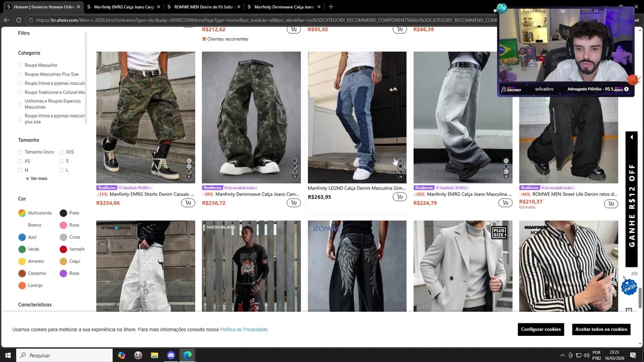Check the XXS size box
Screen dimensions: 644x362
(61, 152)
